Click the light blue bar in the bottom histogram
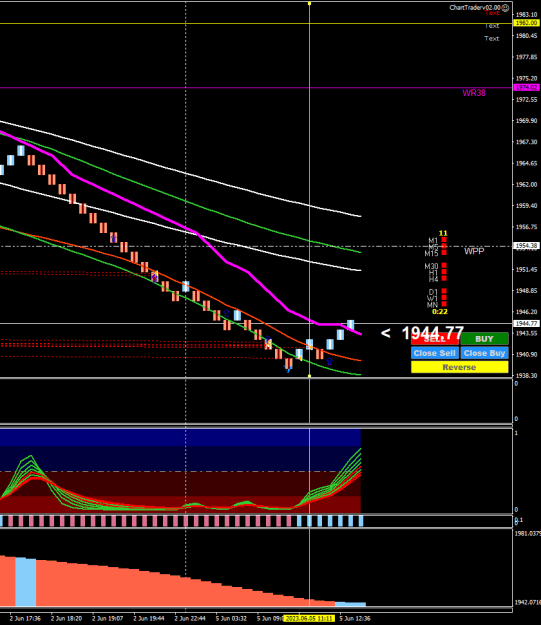The height and width of the screenshot is (625, 541). (x=26, y=582)
